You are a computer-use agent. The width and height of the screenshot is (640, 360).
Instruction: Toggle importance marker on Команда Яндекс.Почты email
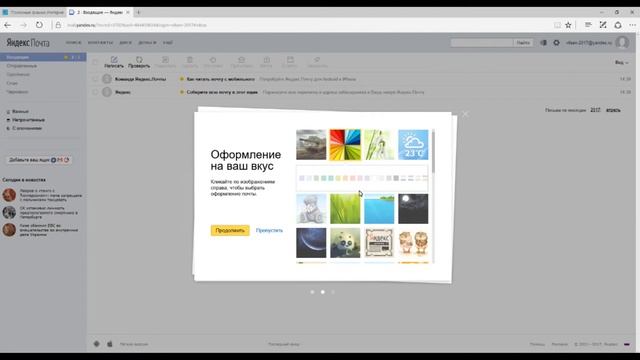(182, 79)
